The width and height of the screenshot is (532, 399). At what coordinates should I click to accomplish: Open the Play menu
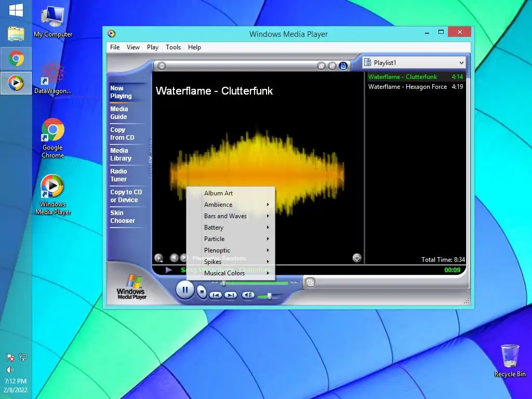coord(153,47)
